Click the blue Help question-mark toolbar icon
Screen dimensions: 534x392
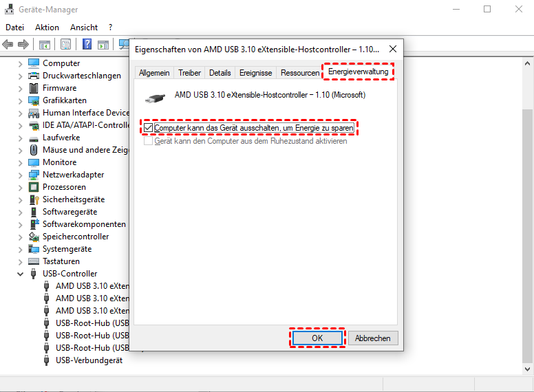pos(87,45)
